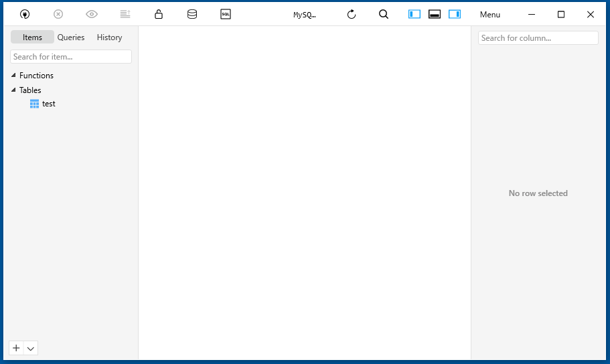
Task: Open the Menu button
Action: pyautogui.click(x=490, y=15)
